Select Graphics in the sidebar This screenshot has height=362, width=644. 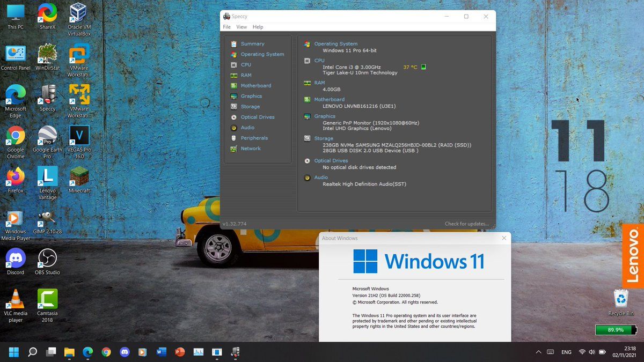coord(251,97)
